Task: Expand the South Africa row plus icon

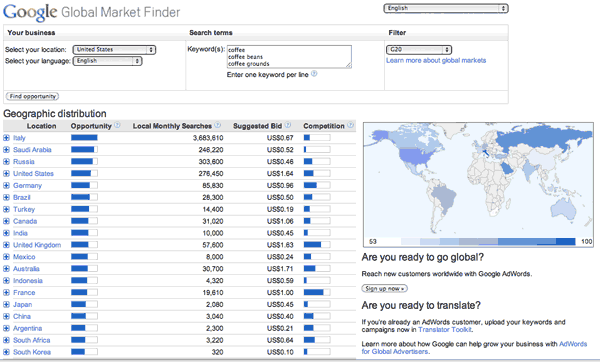Action: 6,340
